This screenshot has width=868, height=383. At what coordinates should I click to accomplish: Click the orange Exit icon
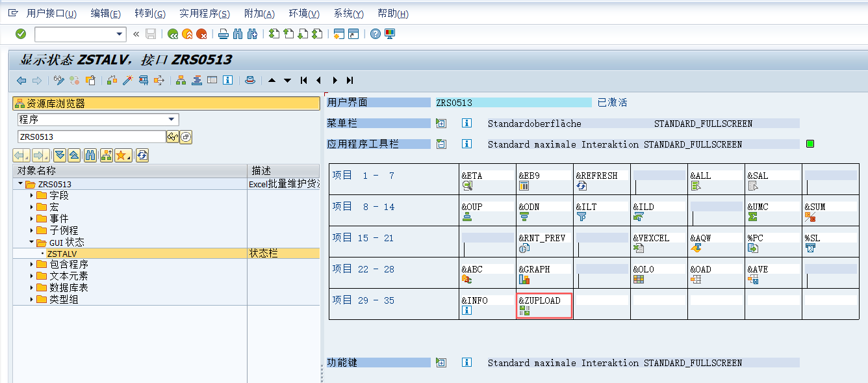click(x=187, y=34)
